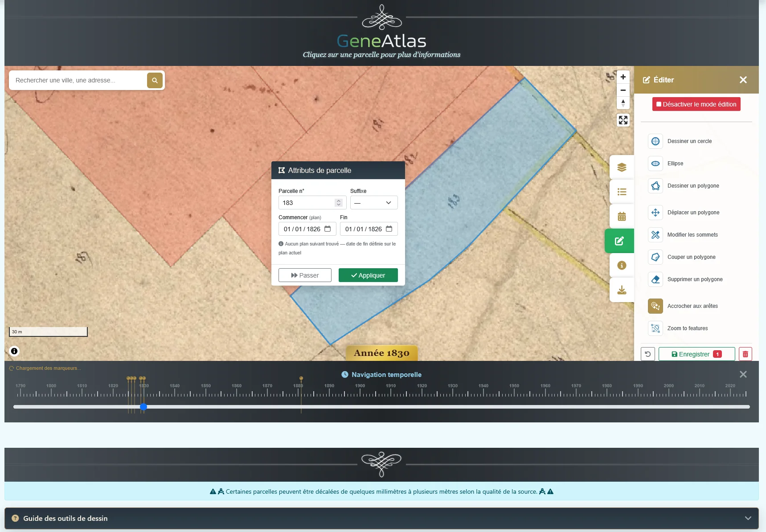Select the Couper un polygone tool
Image resolution: width=766 pixels, height=532 pixels.
pos(655,257)
